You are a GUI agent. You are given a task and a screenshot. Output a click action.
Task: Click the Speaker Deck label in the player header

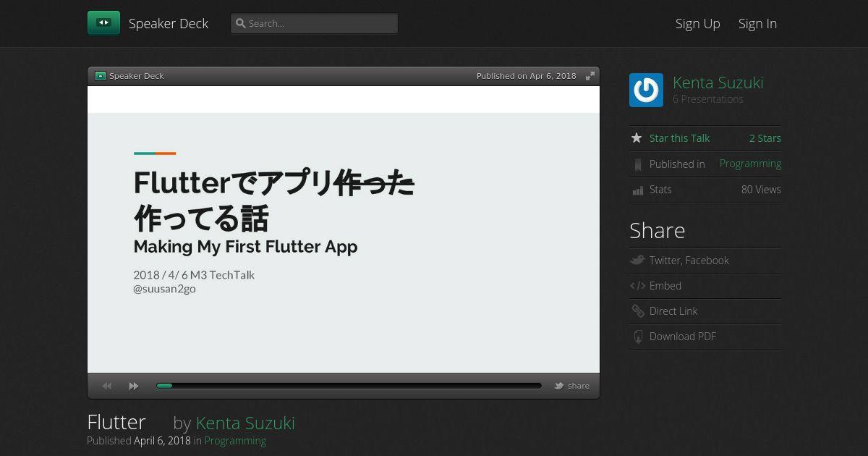(x=137, y=76)
